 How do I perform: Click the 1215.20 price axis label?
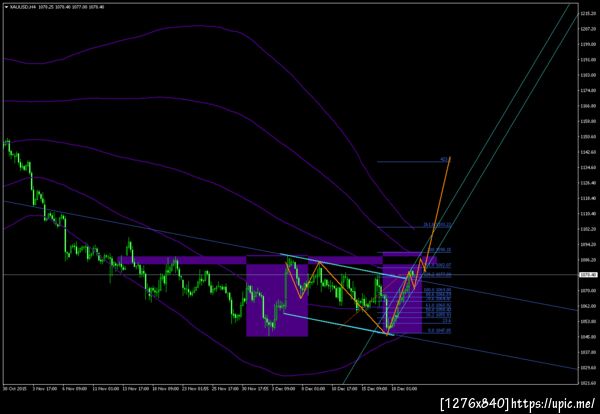click(x=587, y=14)
